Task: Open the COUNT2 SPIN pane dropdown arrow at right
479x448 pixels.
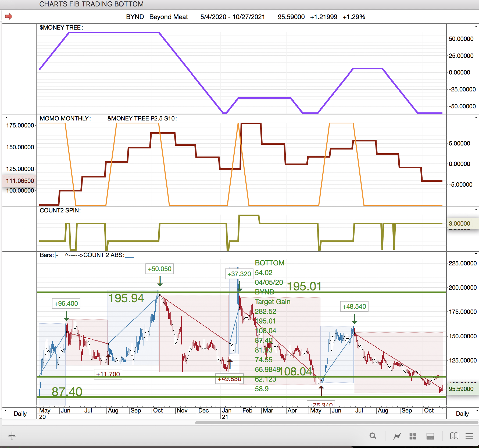Action: pyautogui.click(x=476, y=209)
